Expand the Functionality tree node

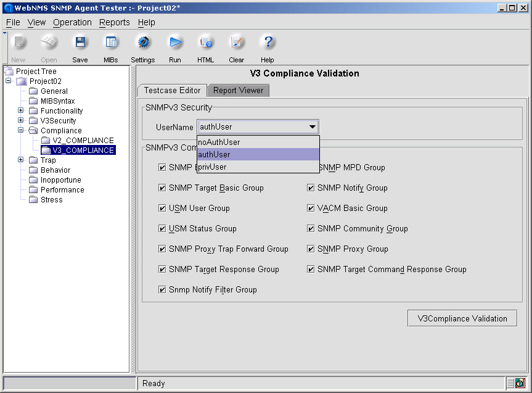(21, 110)
